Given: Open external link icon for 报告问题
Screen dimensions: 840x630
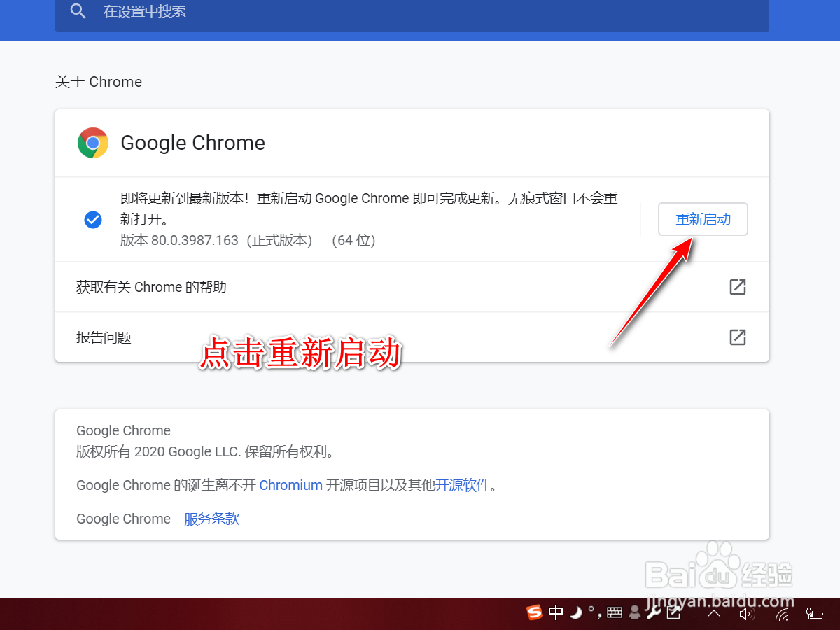Looking at the screenshot, I should [x=738, y=337].
